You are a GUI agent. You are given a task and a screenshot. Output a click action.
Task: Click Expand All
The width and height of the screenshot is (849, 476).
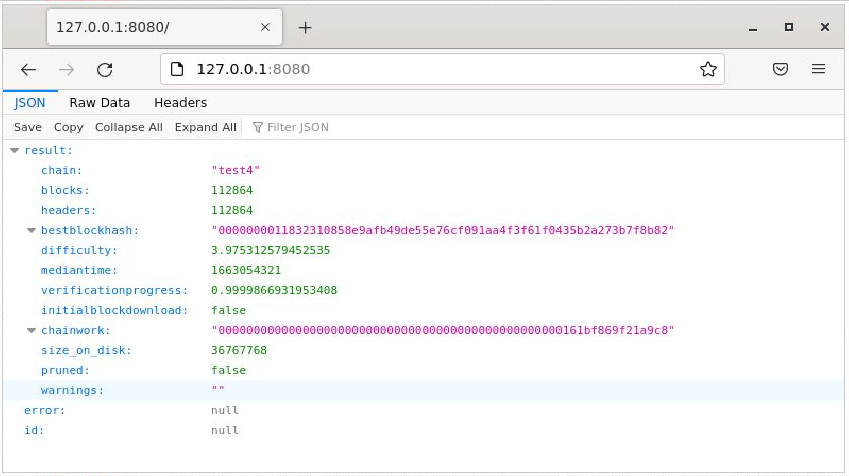(x=205, y=127)
